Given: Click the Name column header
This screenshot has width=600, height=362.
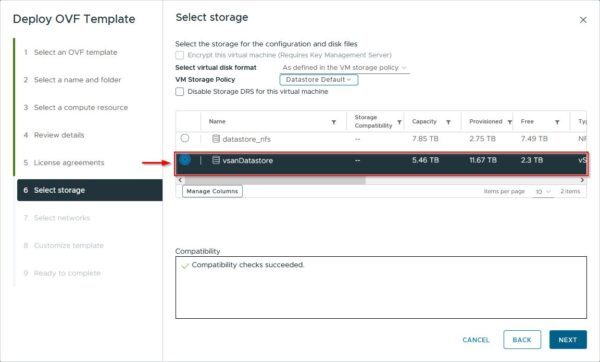Looking at the screenshot, I should [217, 121].
